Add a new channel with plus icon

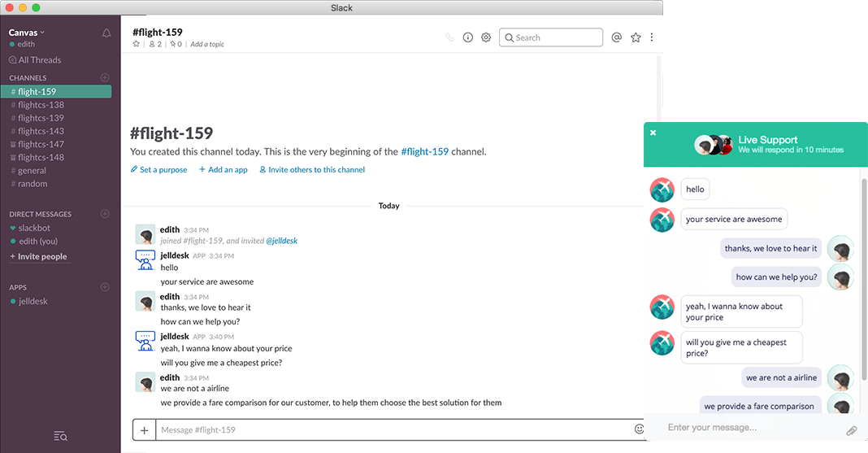click(105, 77)
